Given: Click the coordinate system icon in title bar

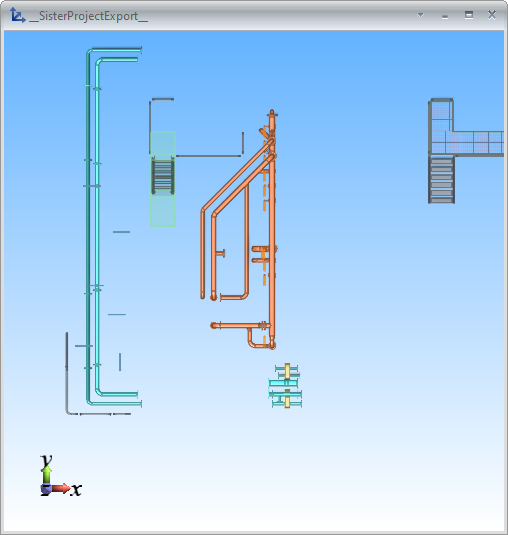Looking at the screenshot, I should (17, 15).
